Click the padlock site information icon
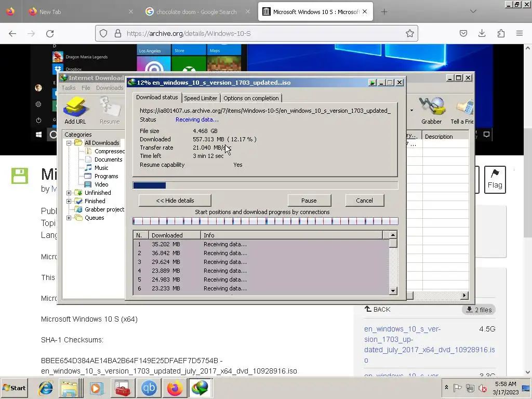This screenshot has width=532, height=399. pos(118,33)
